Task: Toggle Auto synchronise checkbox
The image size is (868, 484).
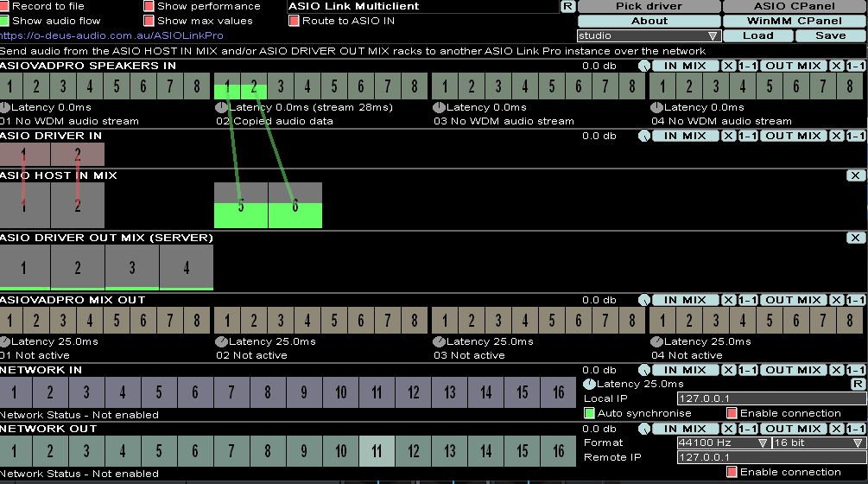Action: tap(589, 413)
